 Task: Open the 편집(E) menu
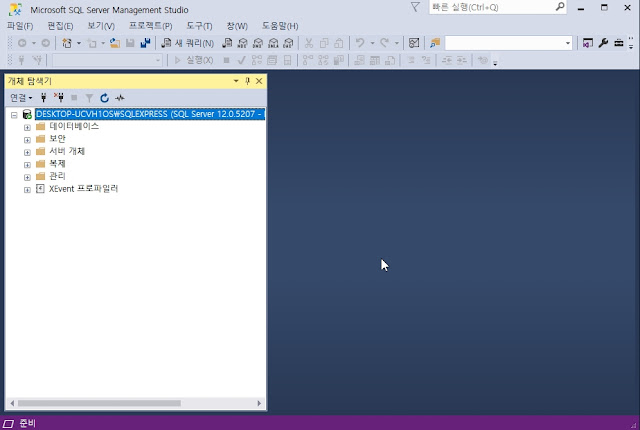[60, 26]
